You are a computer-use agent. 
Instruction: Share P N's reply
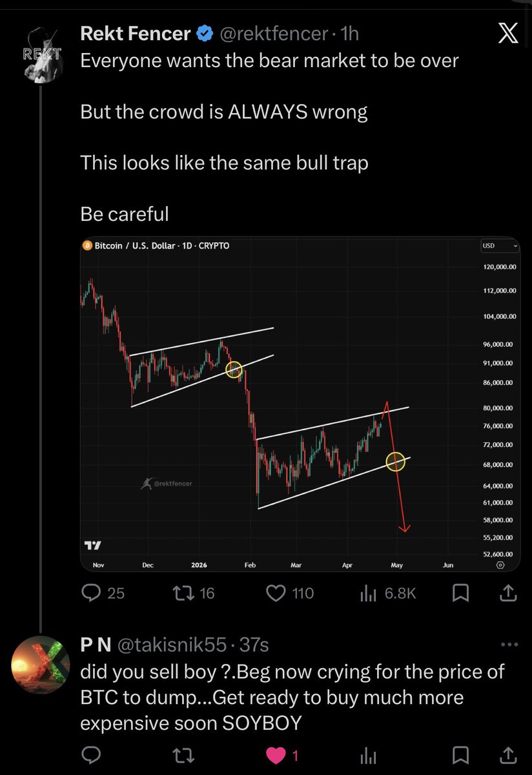[507, 755]
